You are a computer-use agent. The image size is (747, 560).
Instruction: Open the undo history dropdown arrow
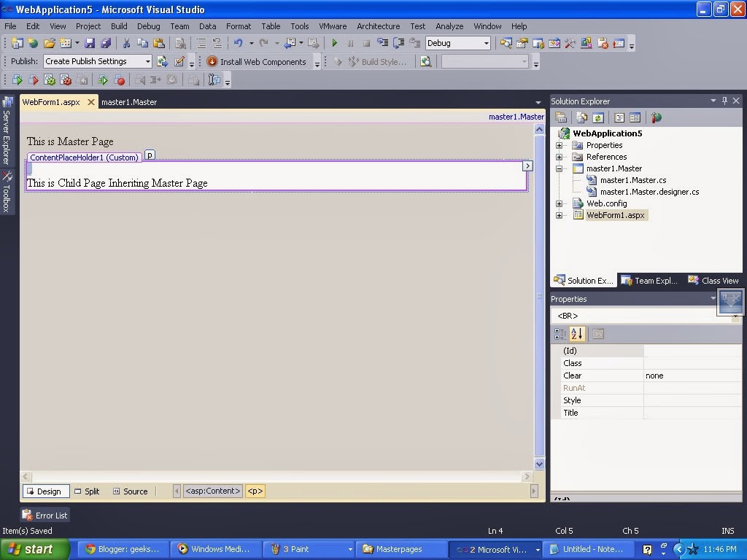252,43
